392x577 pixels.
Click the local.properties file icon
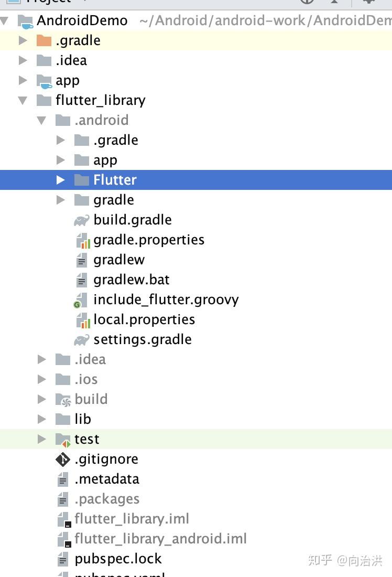coord(82,320)
